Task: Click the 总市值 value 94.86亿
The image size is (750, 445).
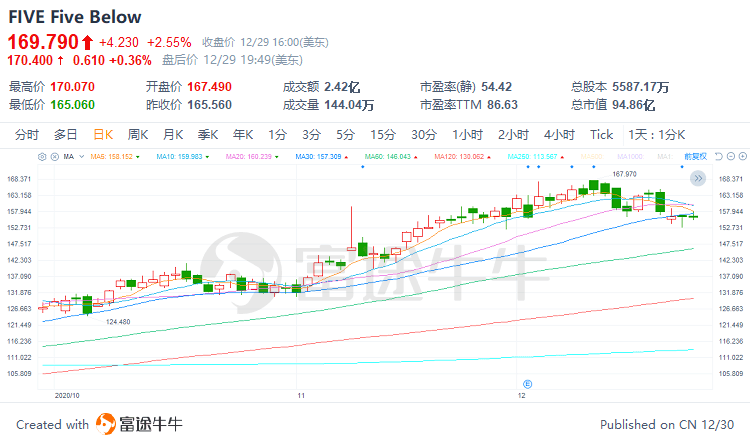Action: click(633, 105)
